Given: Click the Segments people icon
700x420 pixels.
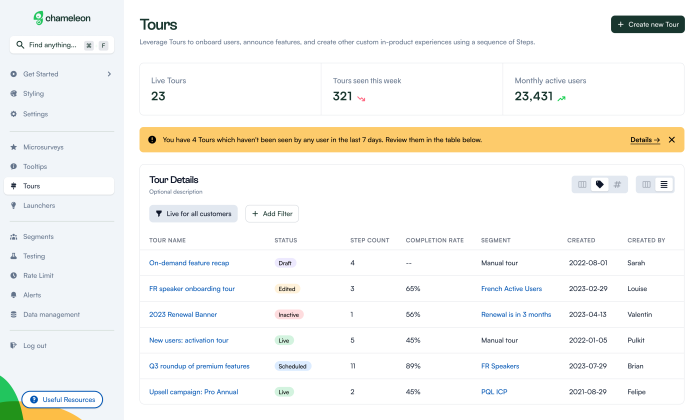Looking at the screenshot, I should tap(13, 237).
